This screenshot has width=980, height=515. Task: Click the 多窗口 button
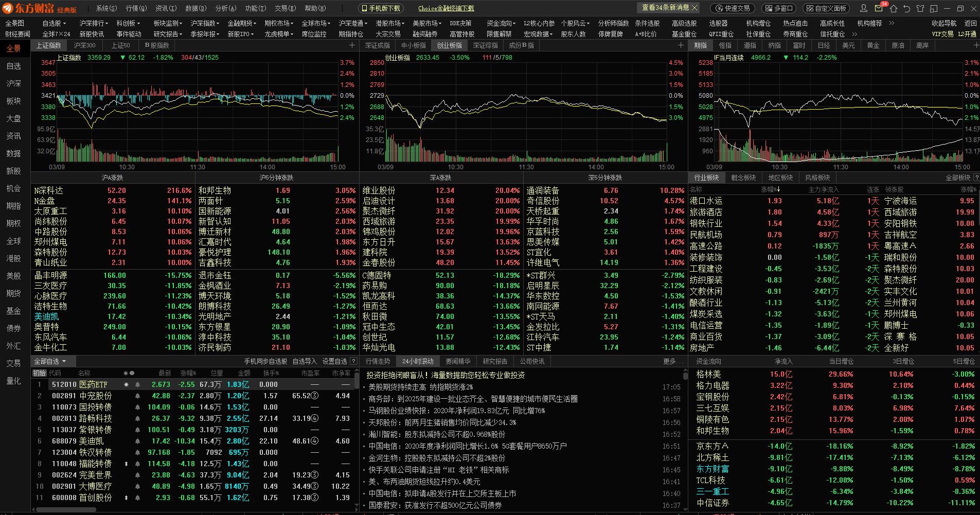(778, 8)
